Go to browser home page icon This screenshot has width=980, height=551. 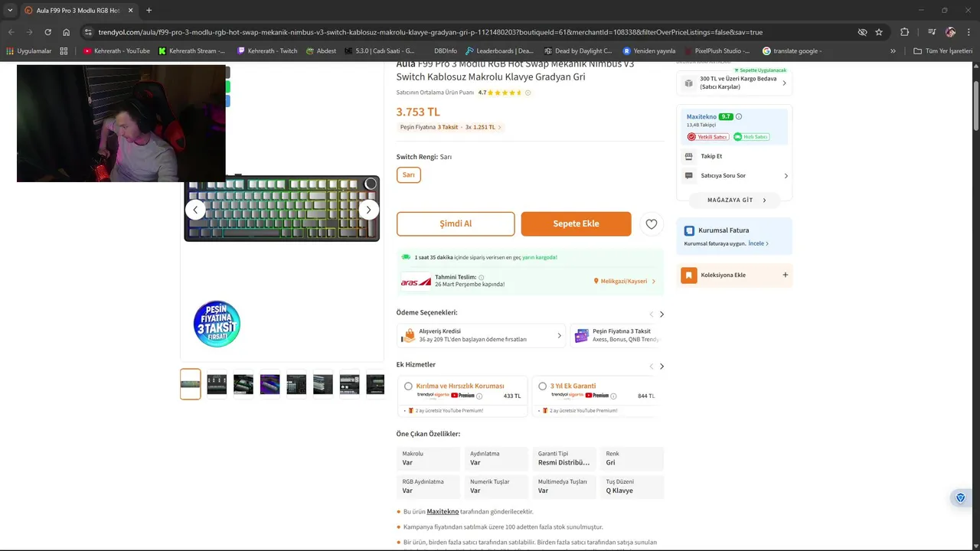pyautogui.click(x=66, y=32)
